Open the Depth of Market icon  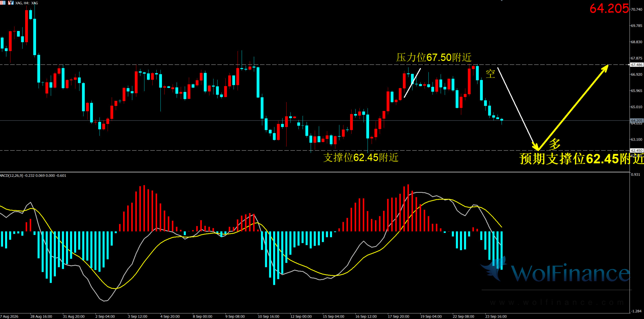coord(3,3)
